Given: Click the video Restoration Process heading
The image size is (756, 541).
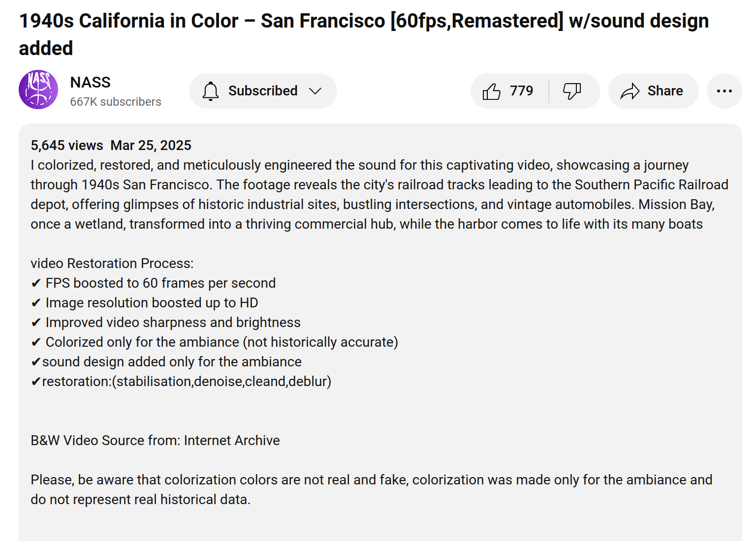Looking at the screenshot, I should tap(112, 264).
